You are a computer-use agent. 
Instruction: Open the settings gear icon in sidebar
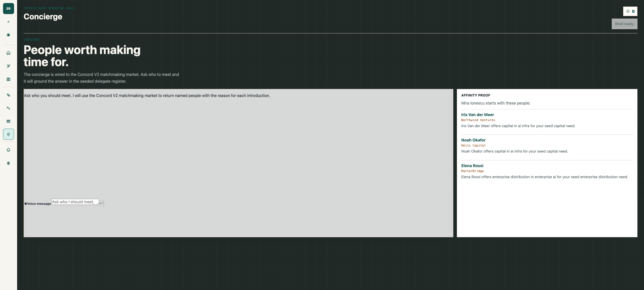[x=8, y=163]
